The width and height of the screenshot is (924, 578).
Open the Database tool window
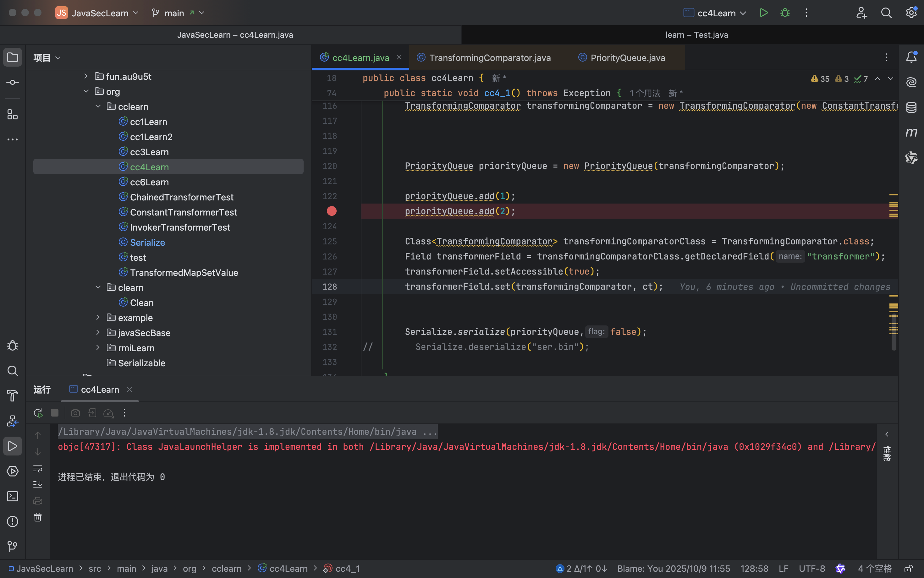pyautogui.click(x=911, y=107)
